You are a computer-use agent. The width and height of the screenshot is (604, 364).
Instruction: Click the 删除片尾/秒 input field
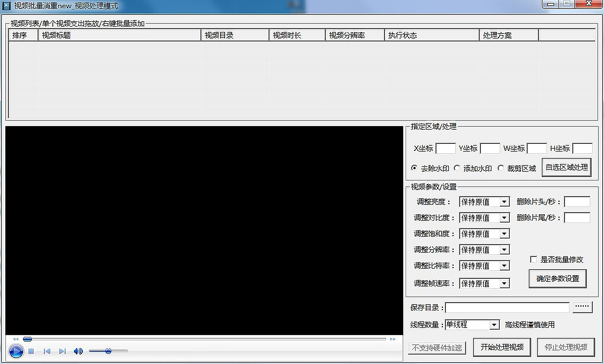[x=577, y=218]
